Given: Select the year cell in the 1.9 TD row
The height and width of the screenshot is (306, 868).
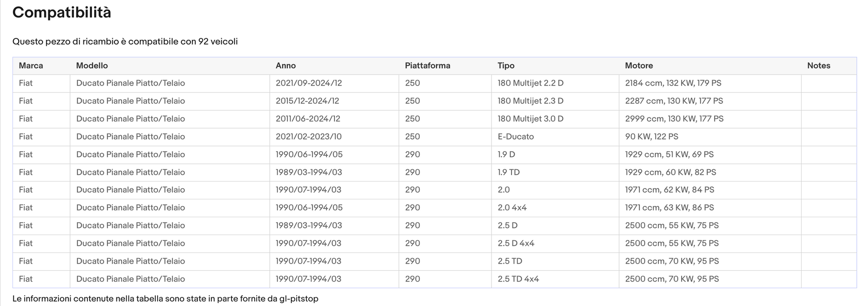Looking at the screenshot, I should [334, 173].
